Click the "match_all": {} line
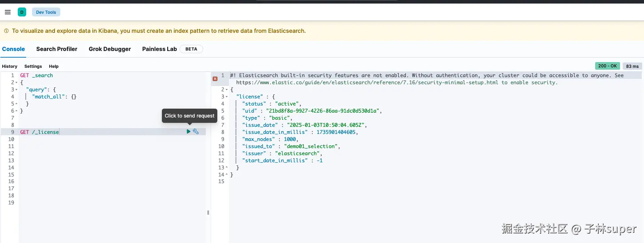The image size is (644, 243). point(54,97)
